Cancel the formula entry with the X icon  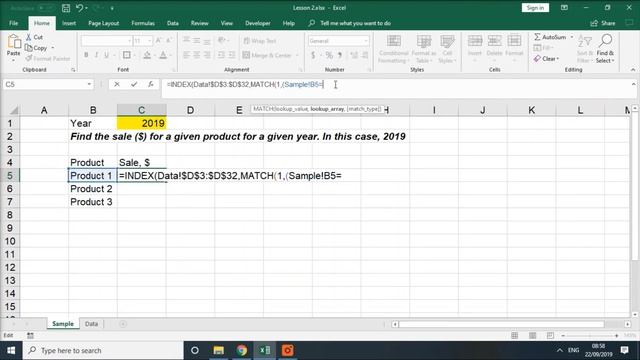pyautogui.click(x=117, y=84)
